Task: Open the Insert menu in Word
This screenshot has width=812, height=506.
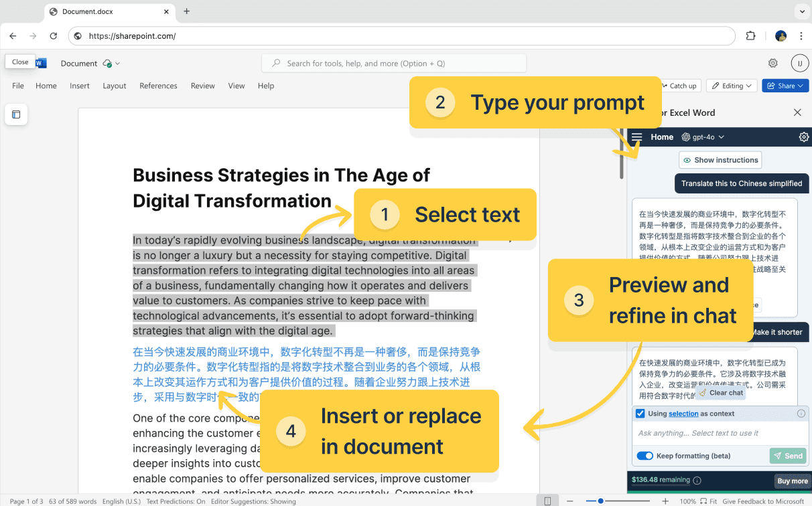Action: pyautogui.click(x=79, y=86)
